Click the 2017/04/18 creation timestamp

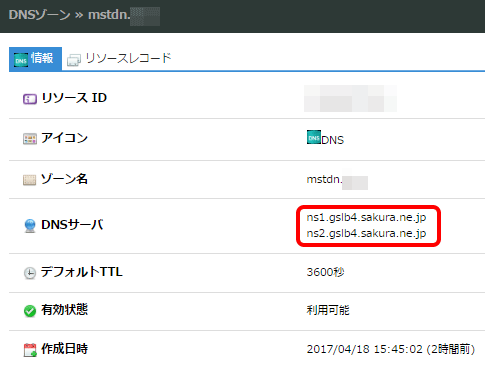tap(391, 349)
